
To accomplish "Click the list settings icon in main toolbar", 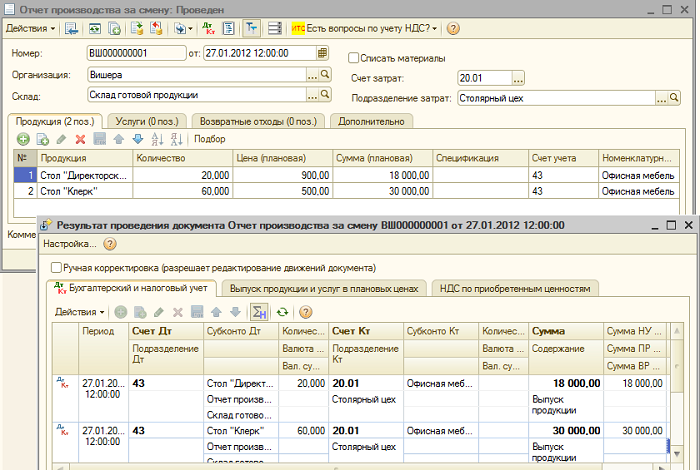I will 275,29.
